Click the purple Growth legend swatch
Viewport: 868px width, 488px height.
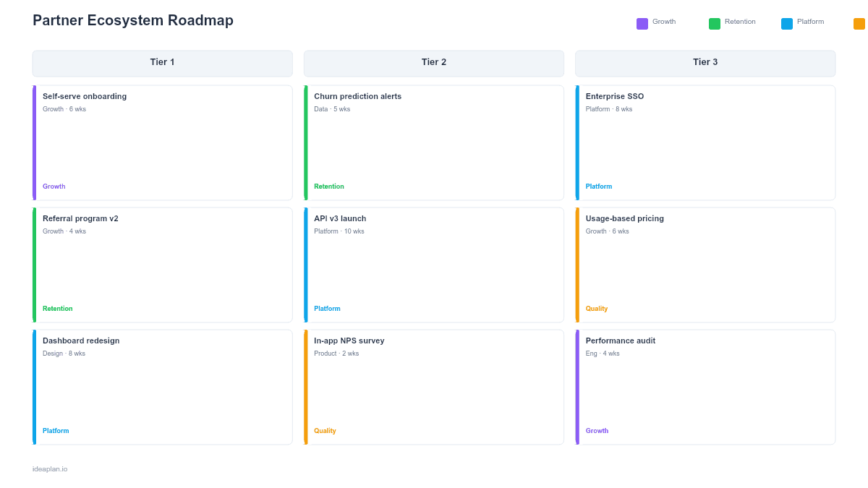coord(641,22)
